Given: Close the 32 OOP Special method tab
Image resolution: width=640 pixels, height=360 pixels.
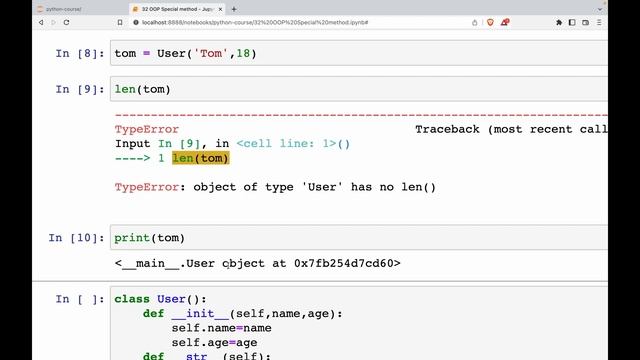Looking at the screenshot, I should 220,9.
